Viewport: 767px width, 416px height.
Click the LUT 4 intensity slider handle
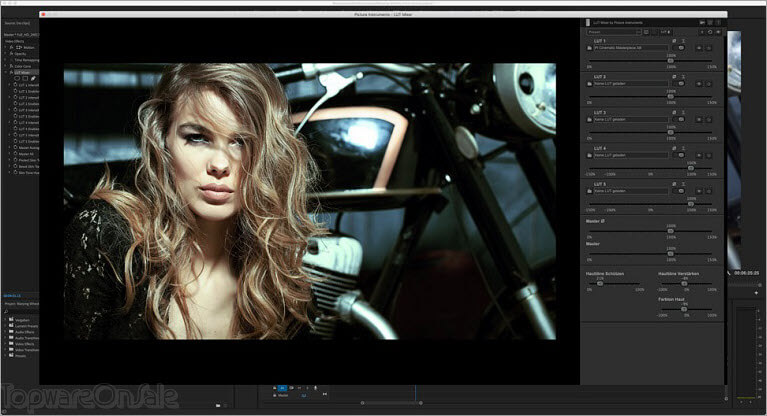point(691,168)
